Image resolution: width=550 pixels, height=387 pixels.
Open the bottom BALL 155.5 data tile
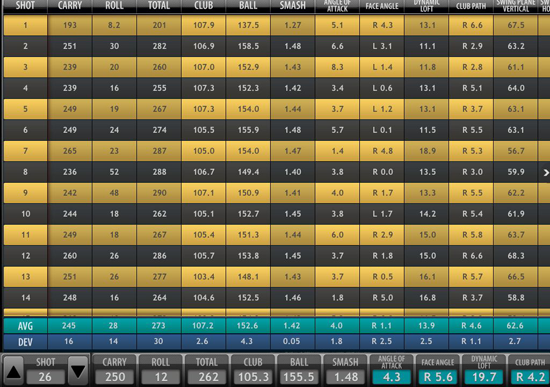point(299,369)
